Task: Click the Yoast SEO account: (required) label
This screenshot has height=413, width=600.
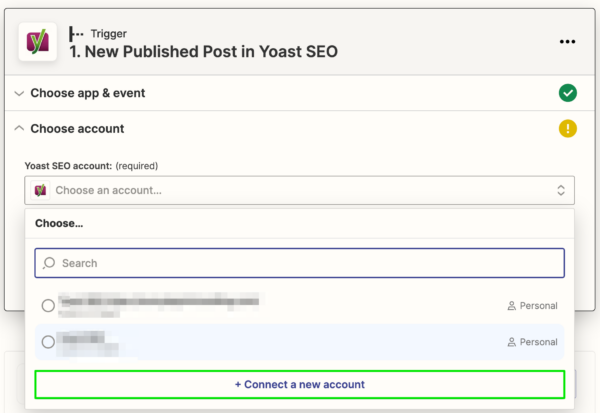Action: [x=91, y=166]
